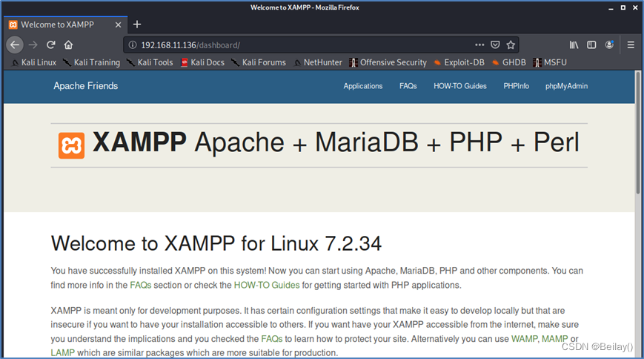This screenshot has height=359, width=644.
Task: Go to the Firefox home page
Action: (69, 45)
